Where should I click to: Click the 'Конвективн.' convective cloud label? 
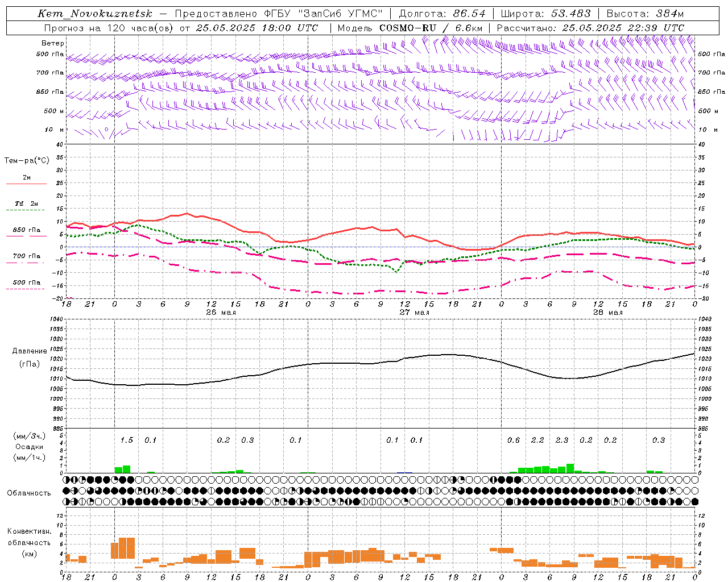click(29, 531)
